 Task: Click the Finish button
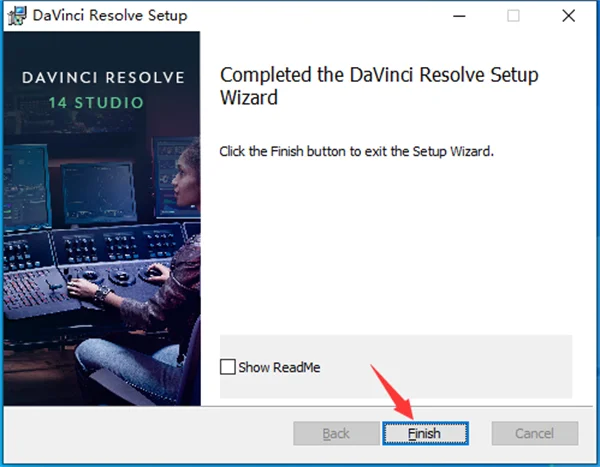pos(426,433)
